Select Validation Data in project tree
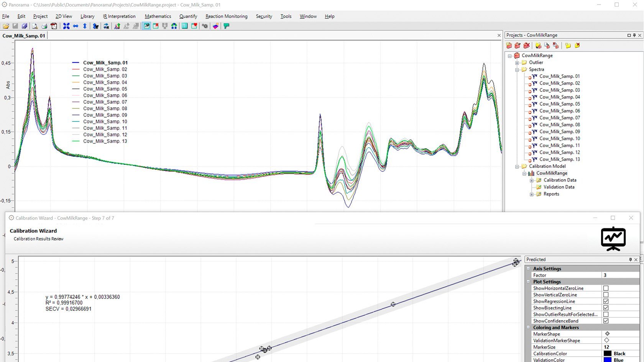 pos(559,187)
